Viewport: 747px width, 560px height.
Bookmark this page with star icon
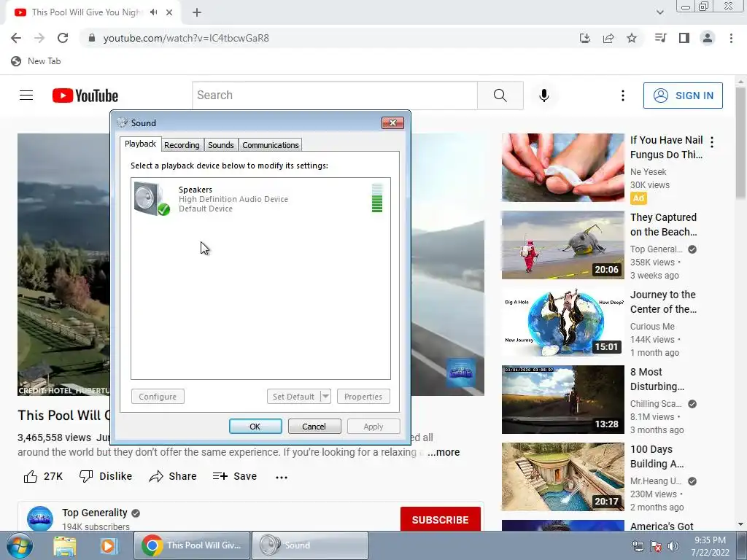[x=632, y=38]
